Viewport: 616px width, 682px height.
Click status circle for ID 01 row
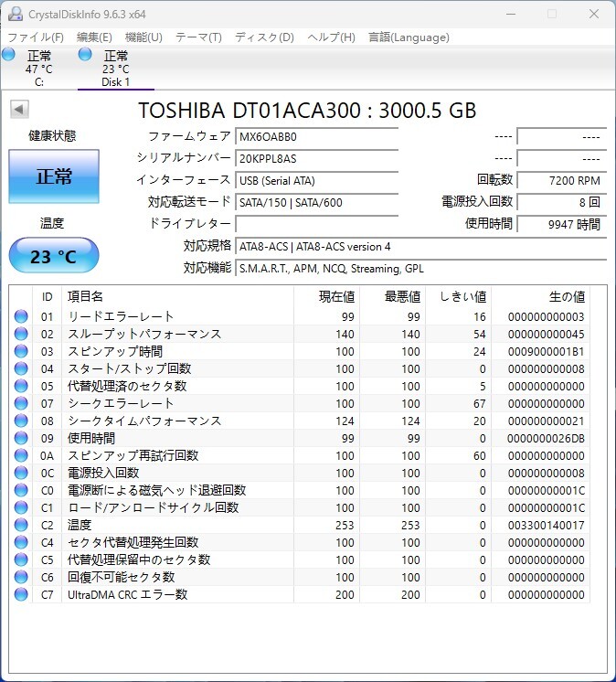coord(21,316)
